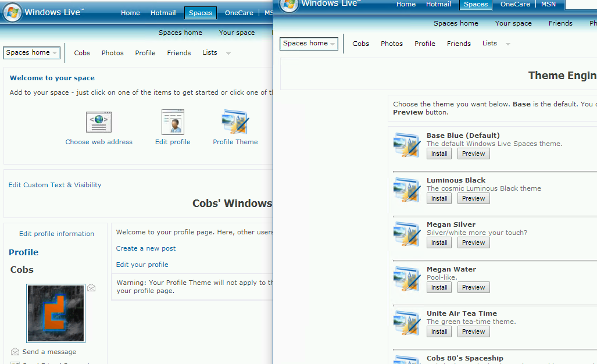Open the Profile Theme icon
The image size is (597, 364).
235,122
